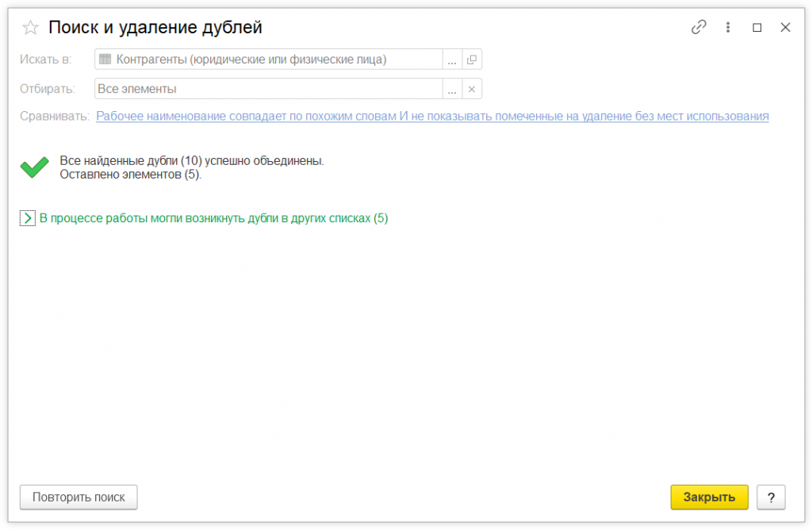Click the get link chain icon
The image size is (812, 530).
click(699, 27)
